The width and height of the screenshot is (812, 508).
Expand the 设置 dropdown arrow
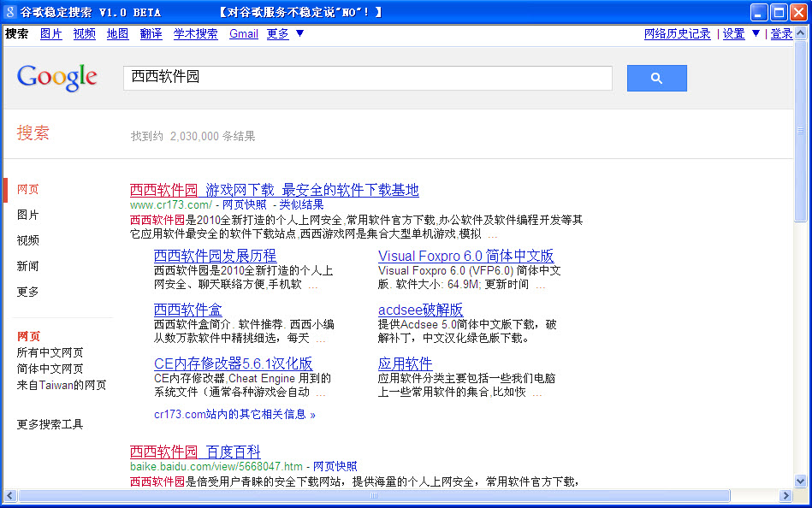point(756,33)
